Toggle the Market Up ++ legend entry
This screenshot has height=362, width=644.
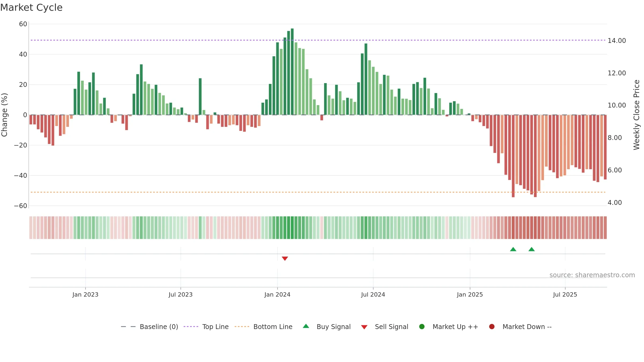[448, 327]
